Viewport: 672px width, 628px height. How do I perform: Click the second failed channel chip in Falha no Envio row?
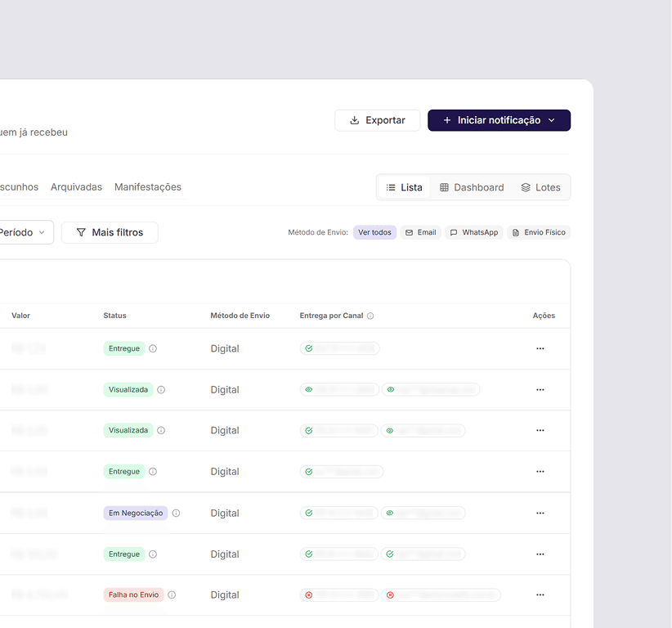tap(441, 595)
